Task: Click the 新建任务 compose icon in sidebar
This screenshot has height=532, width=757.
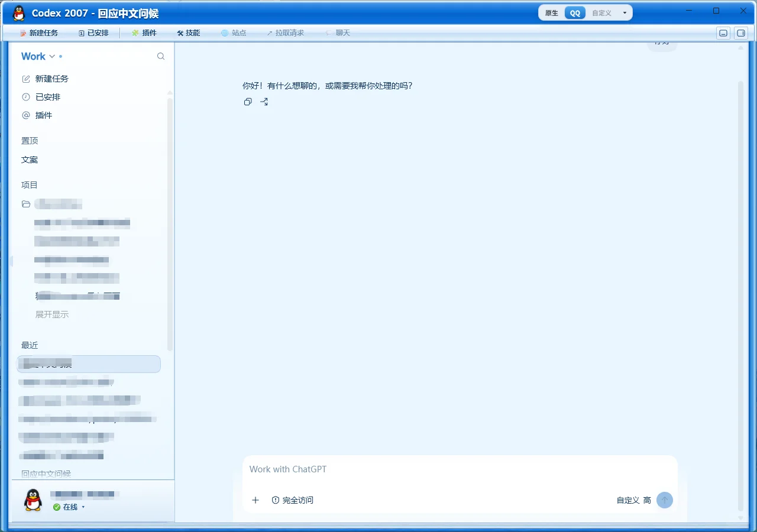Action: (26, 79)
